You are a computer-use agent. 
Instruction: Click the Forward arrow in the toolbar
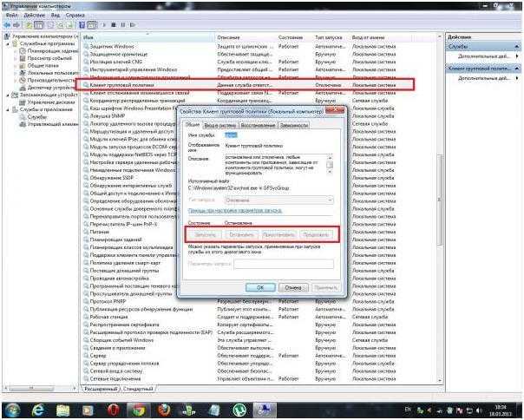(x=16, y=25)
